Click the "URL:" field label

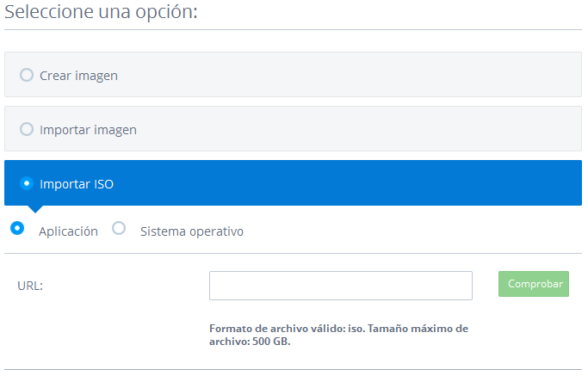(30, 286)
